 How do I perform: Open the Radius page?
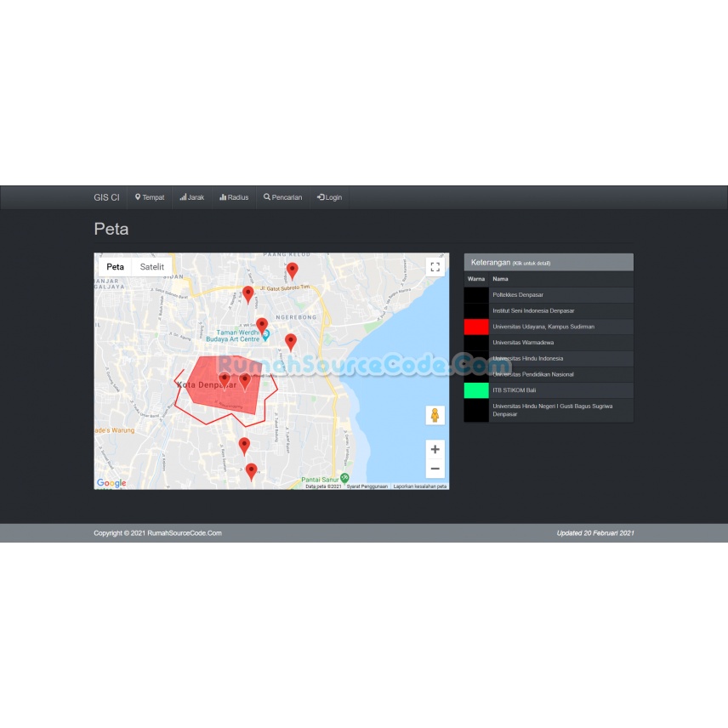[234, 197]
